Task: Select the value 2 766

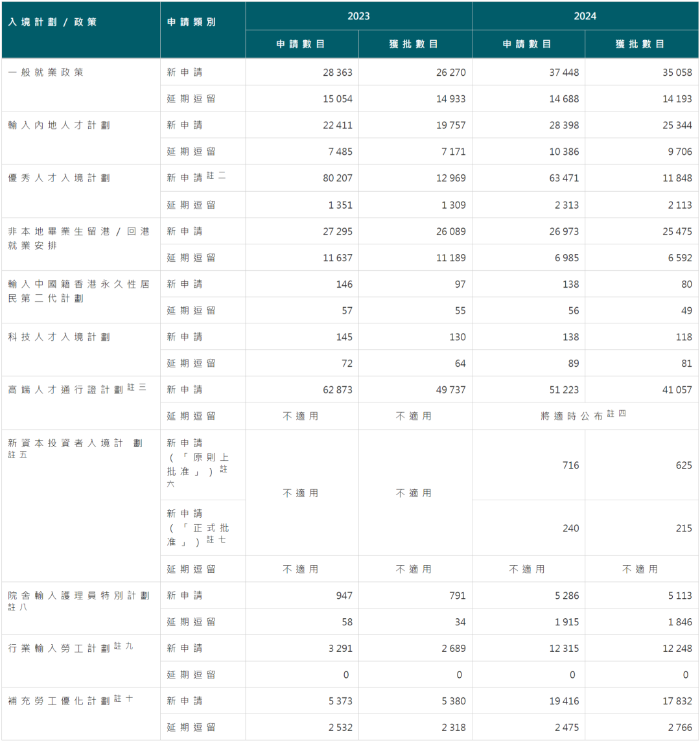Action: [x=680, y=728]
